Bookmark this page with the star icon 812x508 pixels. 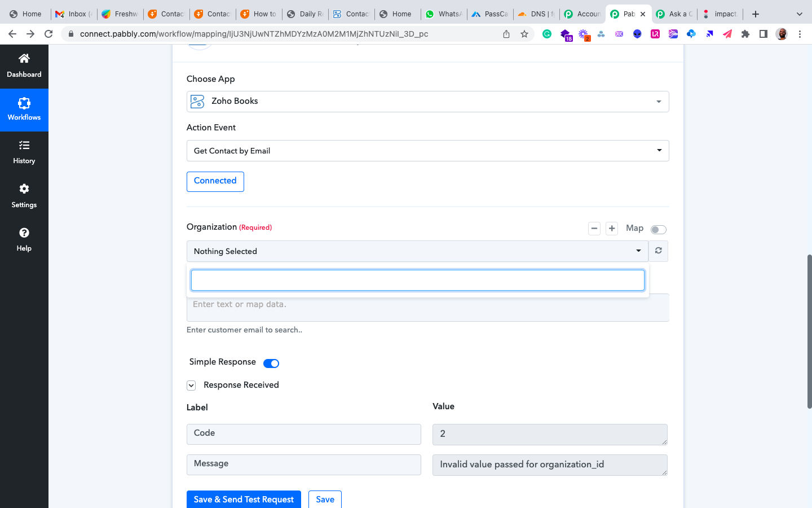pos(524,34)
